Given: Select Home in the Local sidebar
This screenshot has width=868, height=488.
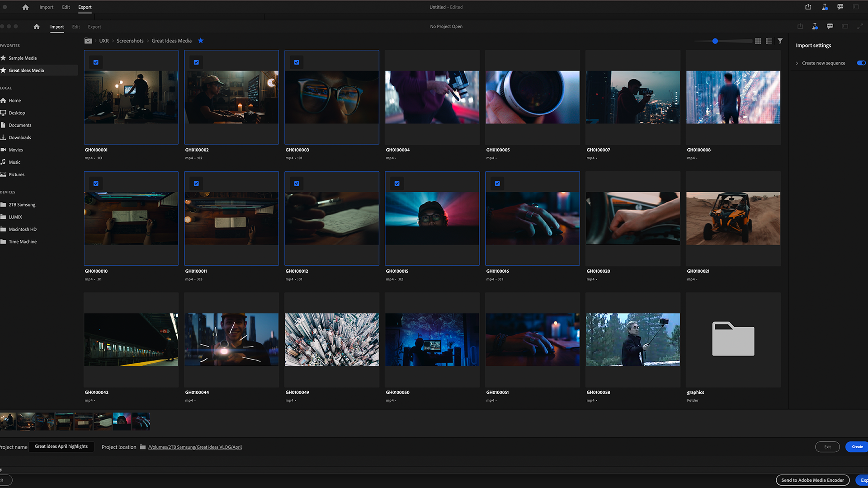Looking at the screenshot, I should click(x=14, y=101).
